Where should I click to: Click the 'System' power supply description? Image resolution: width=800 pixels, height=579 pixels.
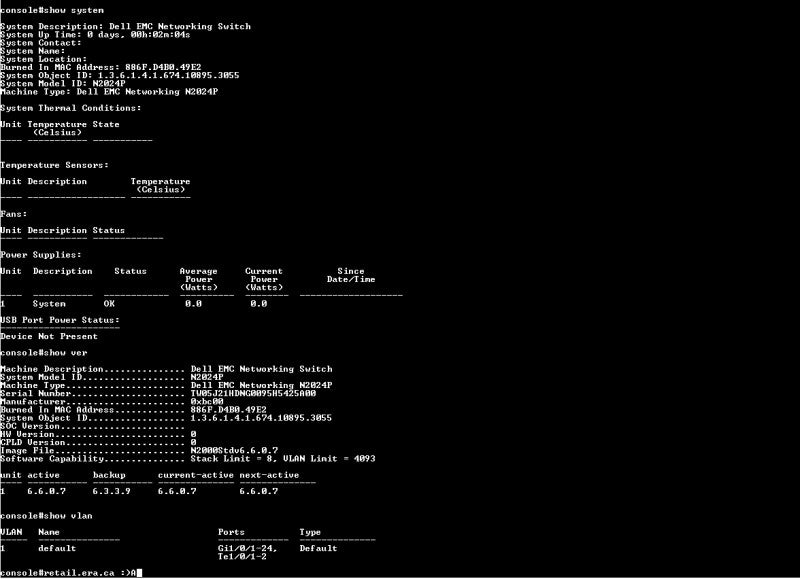click(x=49, y=304)
